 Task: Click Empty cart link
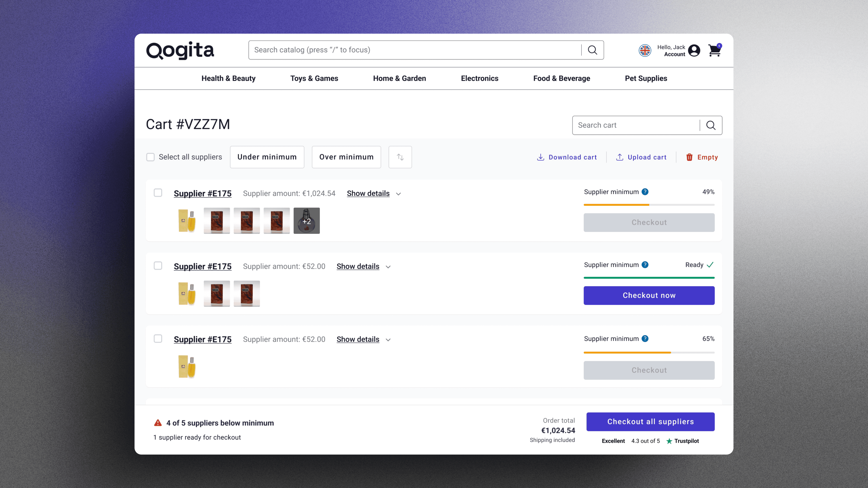click(x=708, y=157)
